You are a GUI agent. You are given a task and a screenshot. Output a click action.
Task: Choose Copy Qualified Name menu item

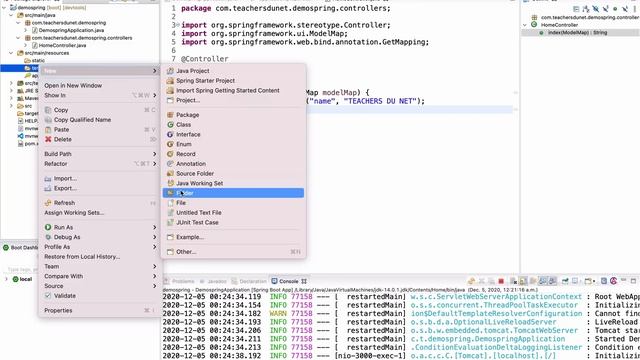pos(82,120)
